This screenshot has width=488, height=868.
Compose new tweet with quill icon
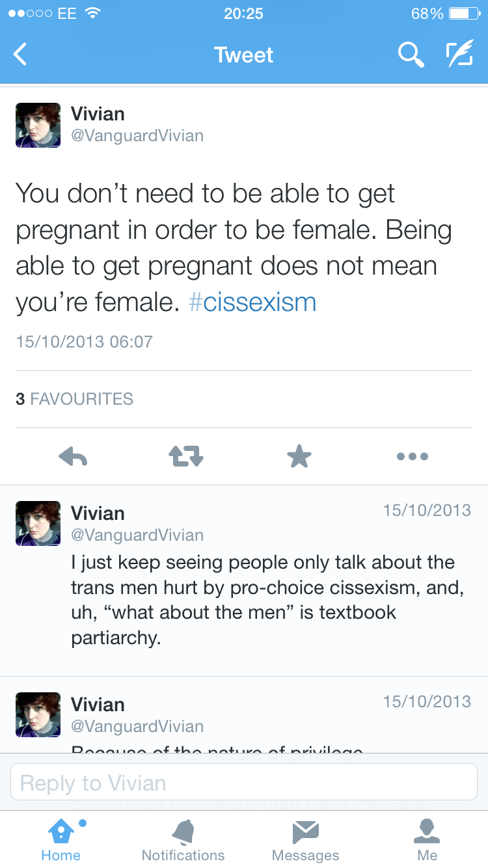click(x=459, y=55)
